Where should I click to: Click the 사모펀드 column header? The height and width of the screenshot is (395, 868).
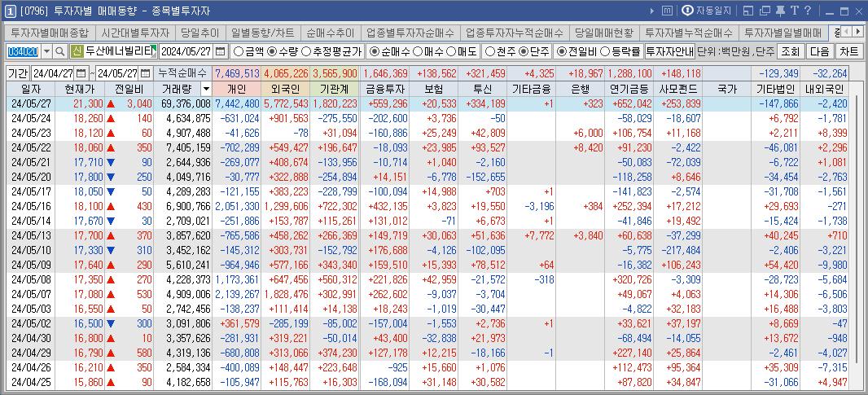(x=678, y=89)
